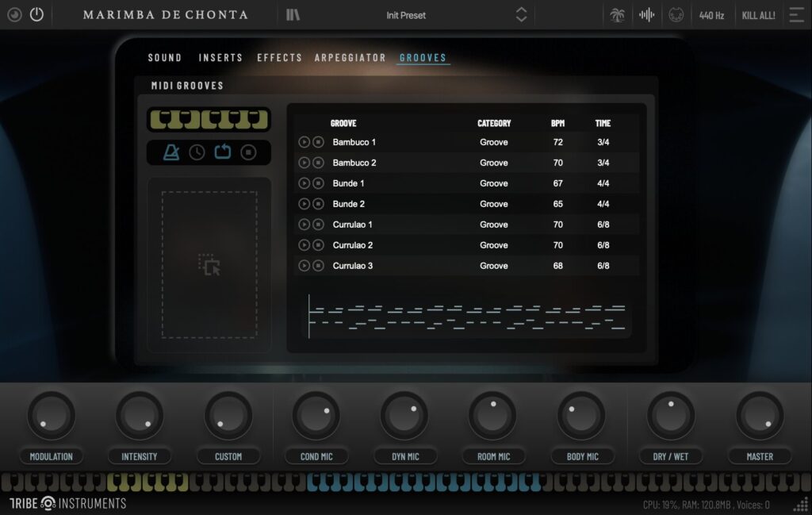
Task: Click the round logo icon beside power
Action: [x=14, y=14]
